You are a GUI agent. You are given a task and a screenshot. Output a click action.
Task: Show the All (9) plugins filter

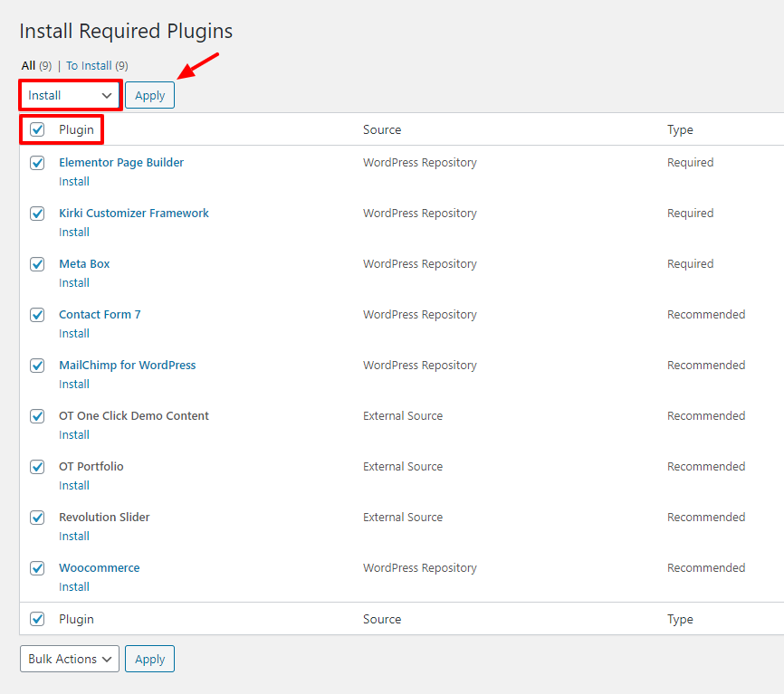tap(36, 65)
